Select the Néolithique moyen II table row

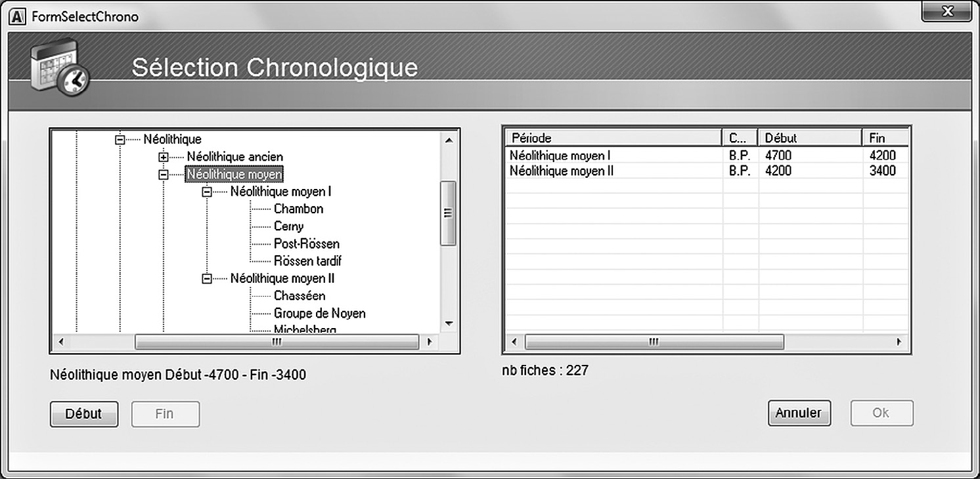pyautogui.click(x=707, y=171)
